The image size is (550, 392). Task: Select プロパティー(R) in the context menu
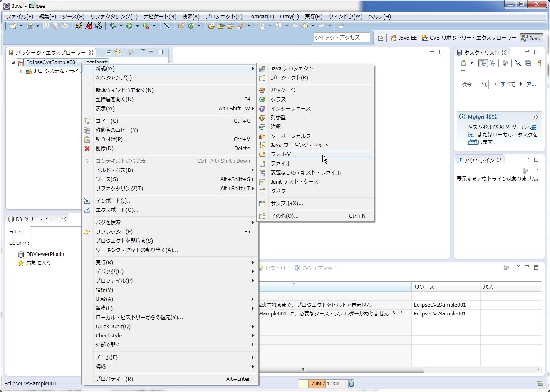(x=170, y=379)
